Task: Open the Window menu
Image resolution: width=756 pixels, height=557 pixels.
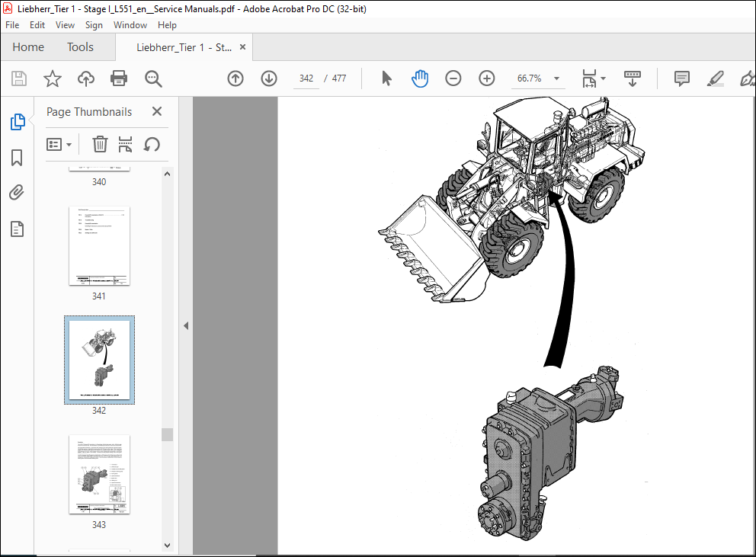Action: click(x=130, y=25)
